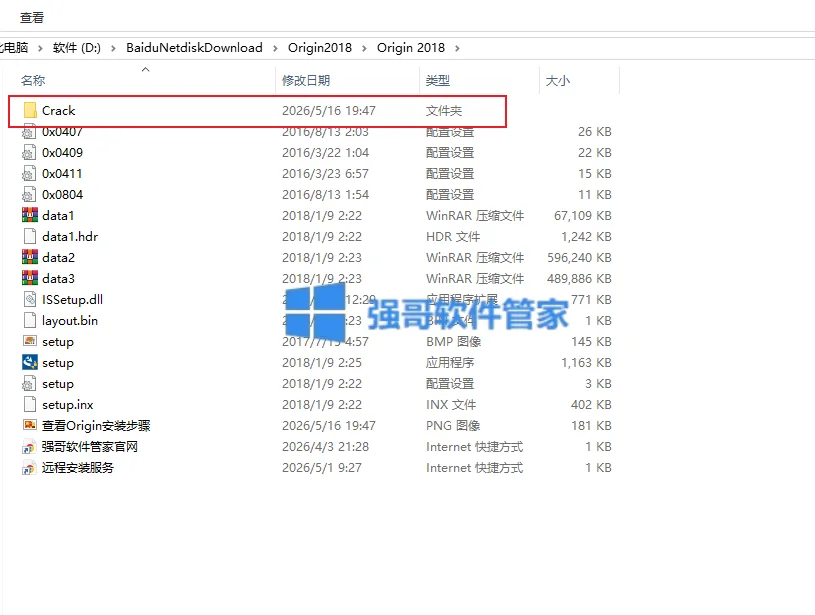Click the data1.hdr file name
Screen dimensions: 815x615
pos(70,237)
